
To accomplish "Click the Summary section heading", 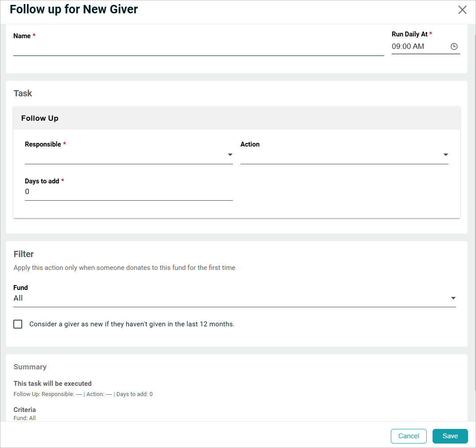I will 30,367.
